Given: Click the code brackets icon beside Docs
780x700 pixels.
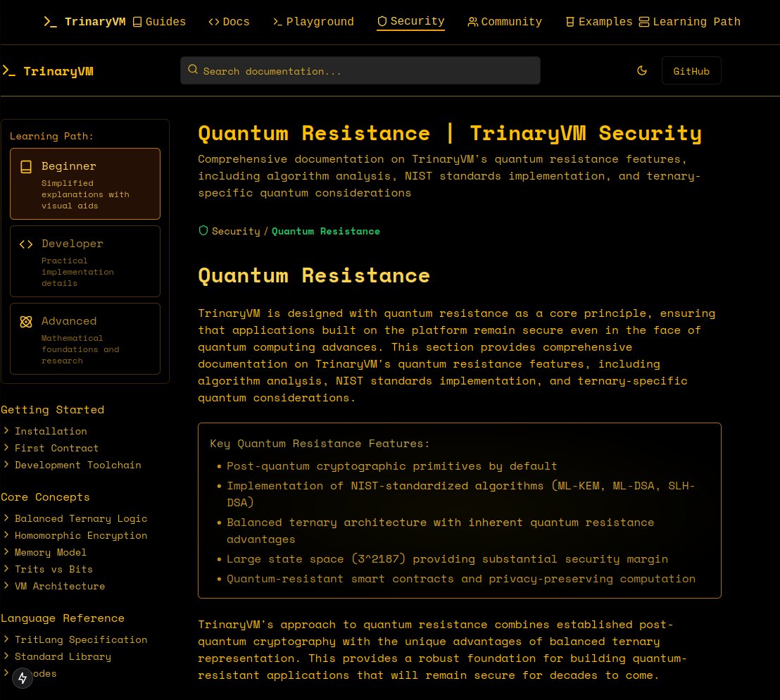Looking at the screenshot, I should pos(214,22).
